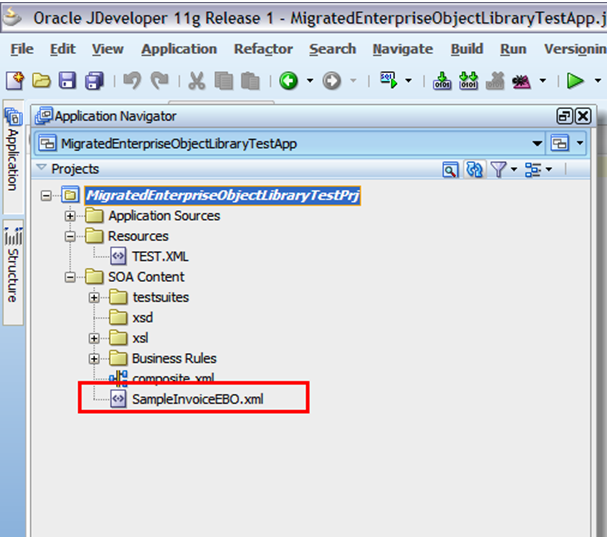The height and width of the screenshot is (537, 608).
Task: Click the green Run arrow icon
Action: pos(575,81)
